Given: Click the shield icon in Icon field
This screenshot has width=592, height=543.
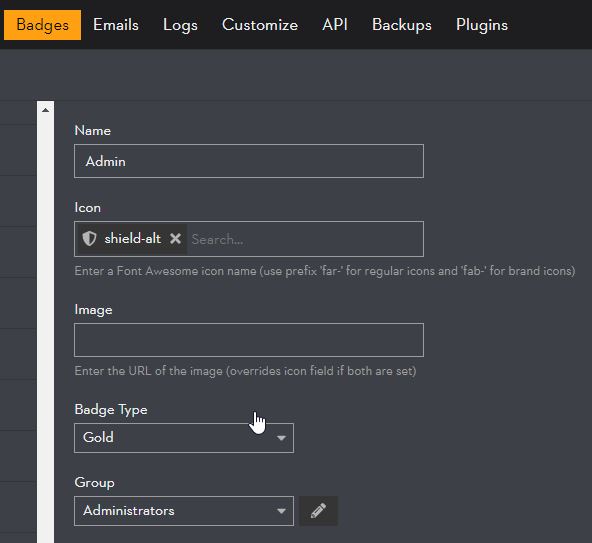Looking at the screenshot, I should (x=89, y=239).
